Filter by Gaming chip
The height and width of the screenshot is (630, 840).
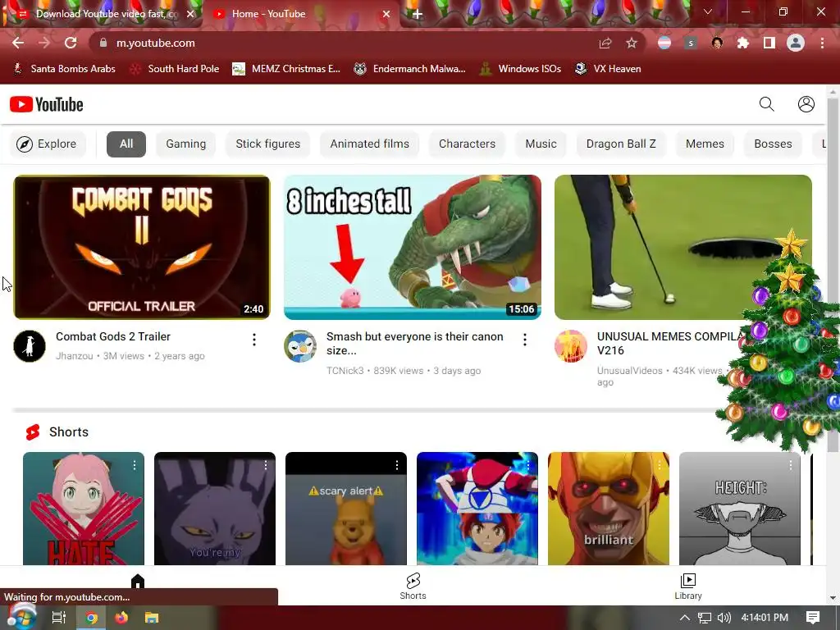pos(186,144)
